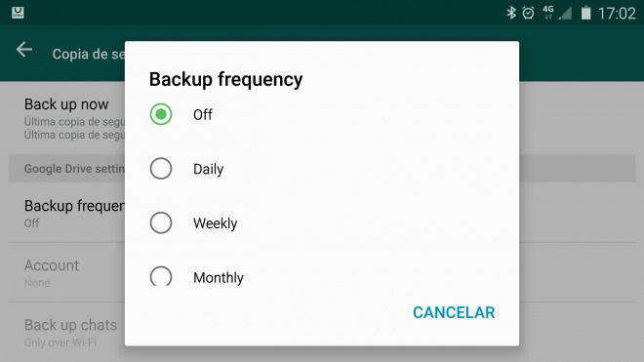Tap the alarm clock status icon
The width and height of the screenshot is (644, 362).
pyautogui.click(x=528, y=13)
